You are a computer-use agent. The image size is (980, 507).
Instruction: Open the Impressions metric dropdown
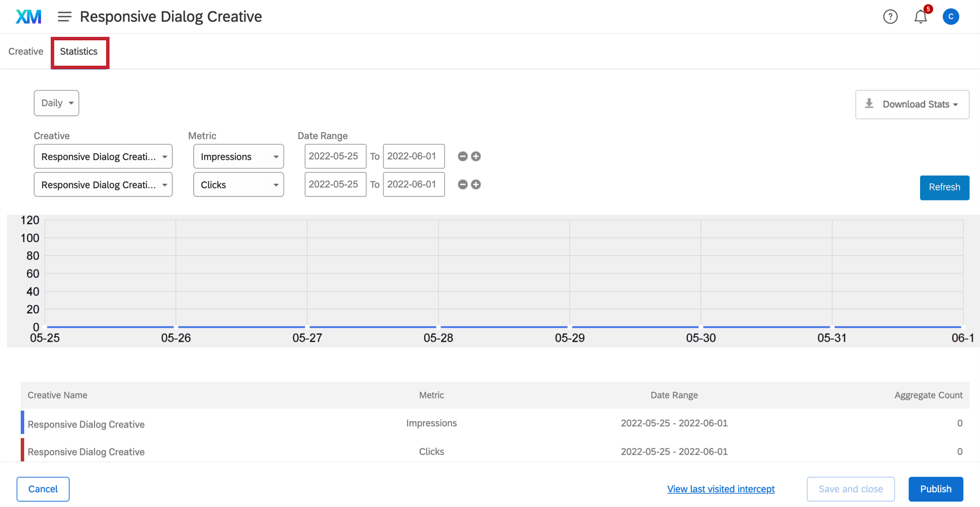pos(238,157)
